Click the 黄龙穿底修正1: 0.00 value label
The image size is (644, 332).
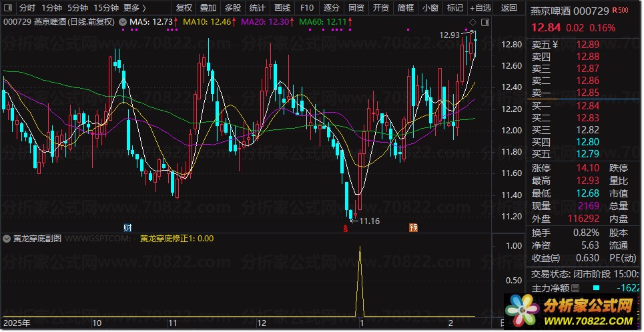177,239
